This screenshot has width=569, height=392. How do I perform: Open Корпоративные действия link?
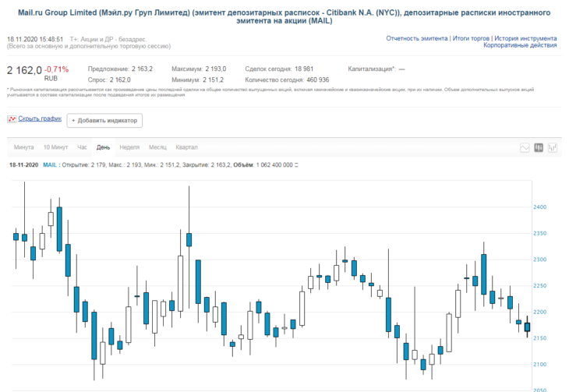coord(520,45)
